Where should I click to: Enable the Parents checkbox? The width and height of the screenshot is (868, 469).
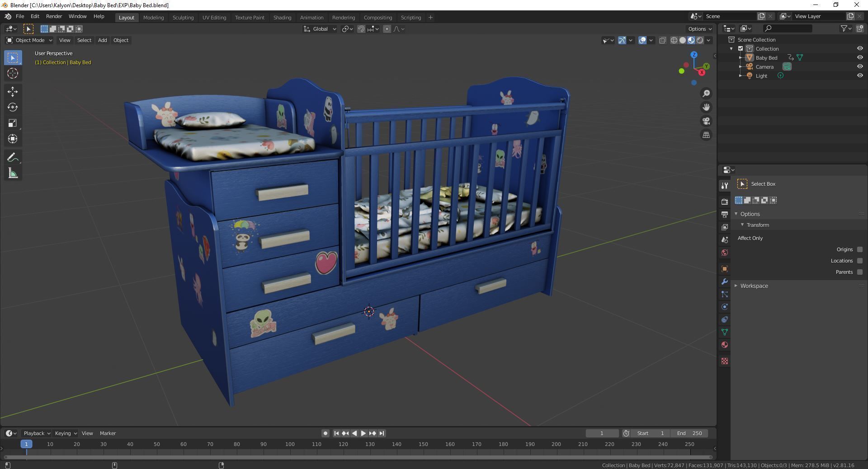(x=860, y=272)
